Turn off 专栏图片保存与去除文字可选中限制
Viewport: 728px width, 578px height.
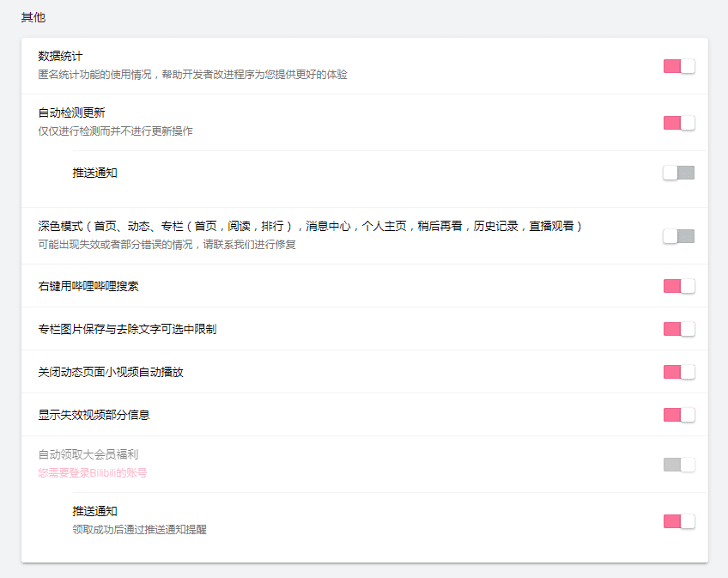pos(678,329)
